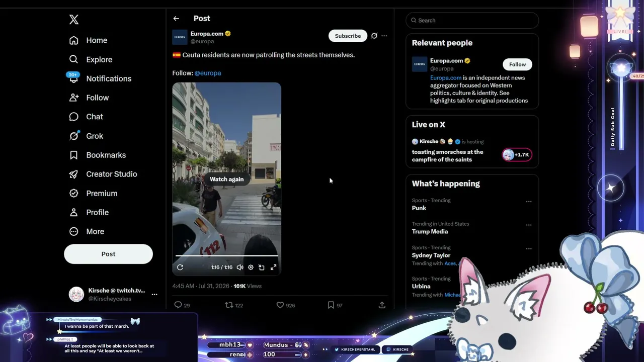Viewport: 644px width, 362px height.
Task: Click the +1.7K live listeners badge
Action: [517, 155]
